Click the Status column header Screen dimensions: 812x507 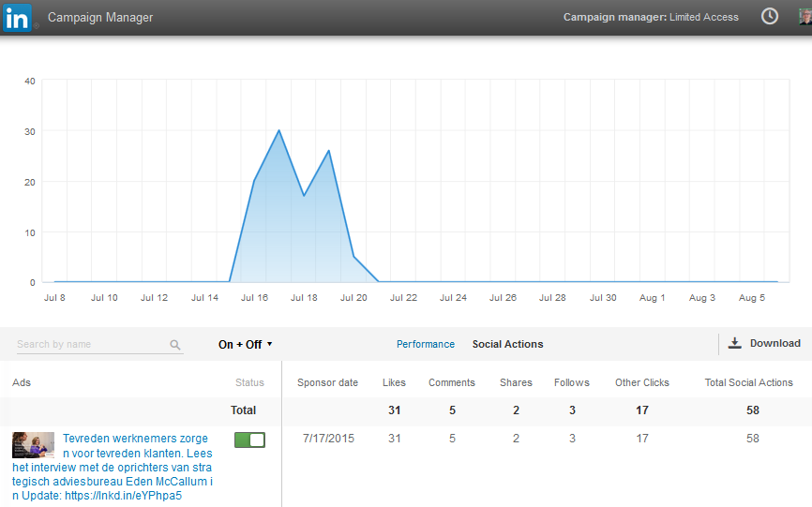pyautogui.click(x=249, y=382)
